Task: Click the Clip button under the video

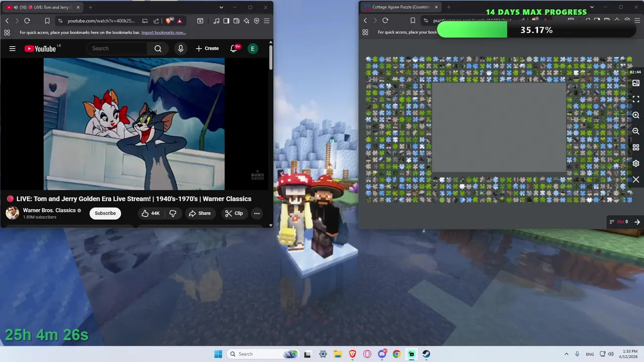Action: pos(234,213)
